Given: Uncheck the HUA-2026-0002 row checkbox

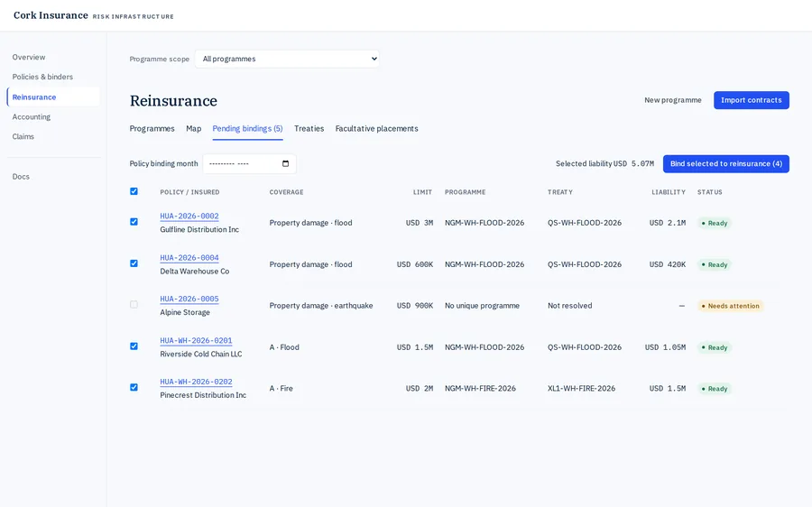Looking at the screenshot, I should tap(134, 222).
